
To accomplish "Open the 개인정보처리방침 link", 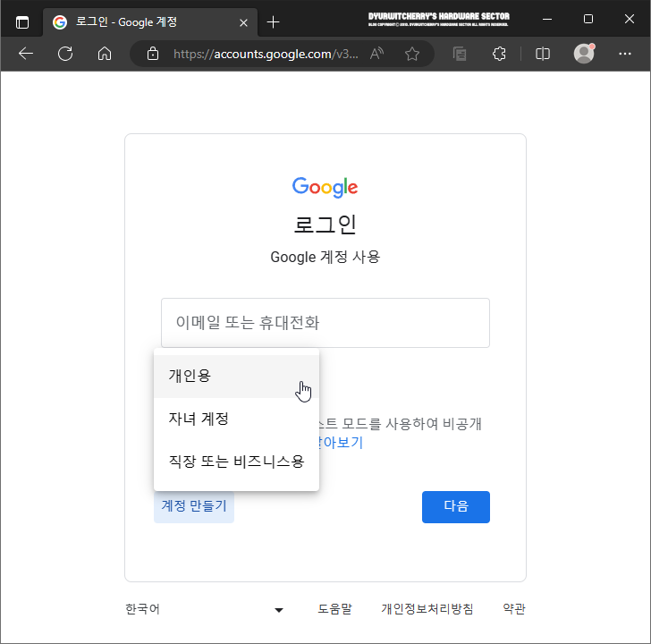I will [x=427, y=609].
